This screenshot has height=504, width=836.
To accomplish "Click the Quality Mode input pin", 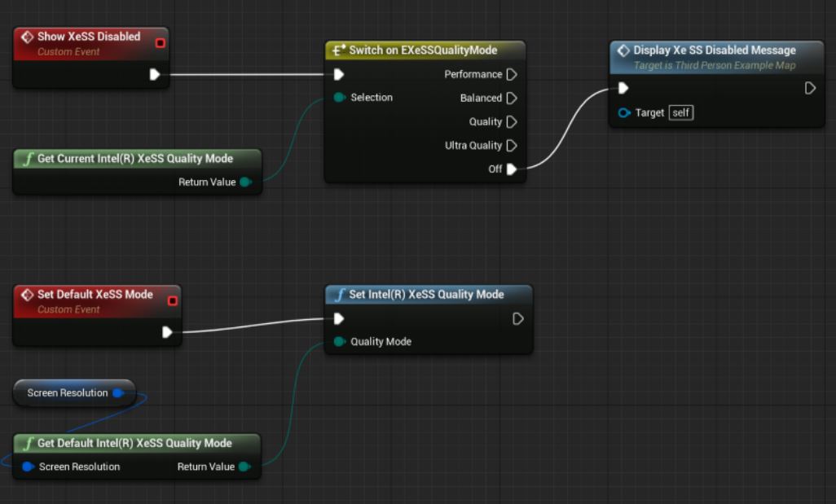I will pos(339,341).
